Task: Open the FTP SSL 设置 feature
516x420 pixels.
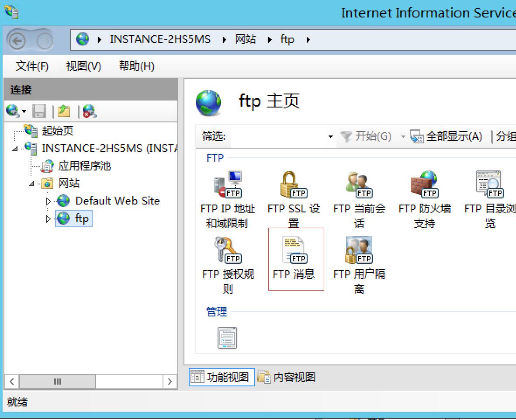Action: click(294, 199)
